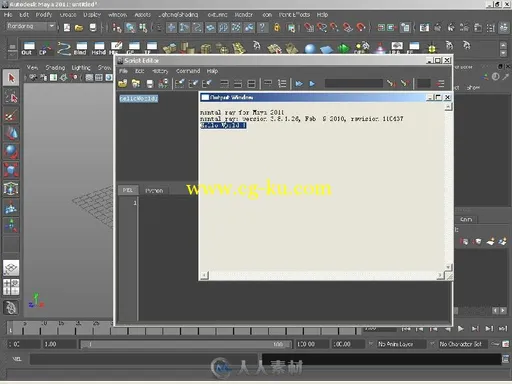Open the Command menu in Script Editor
Screen dimensions: 512x384
coord(188,71)
